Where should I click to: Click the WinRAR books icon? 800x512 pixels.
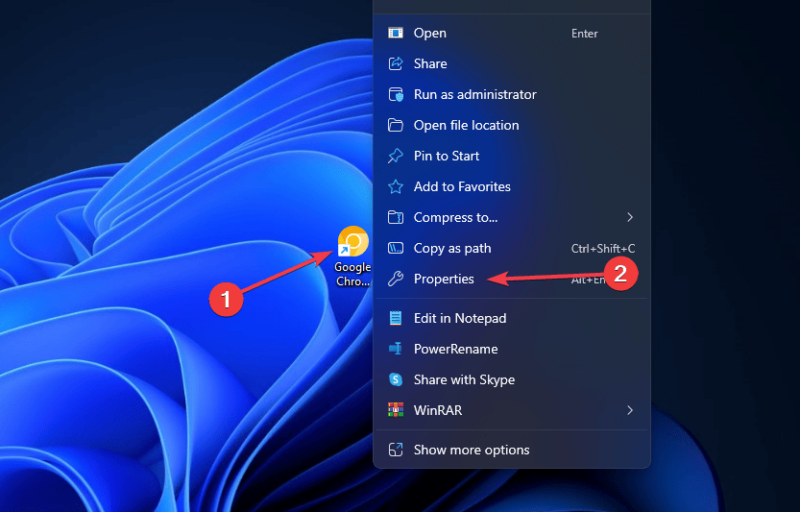(x=395, y=410)
